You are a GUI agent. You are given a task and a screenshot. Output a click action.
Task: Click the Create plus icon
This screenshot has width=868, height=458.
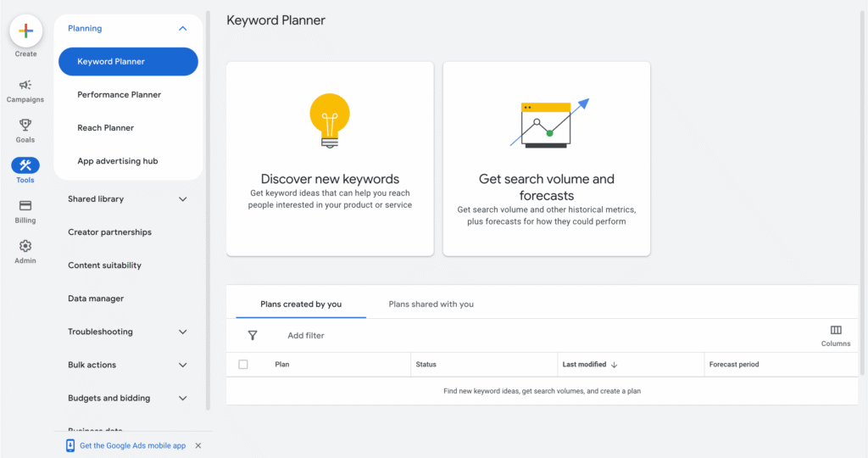coord(25,31)
